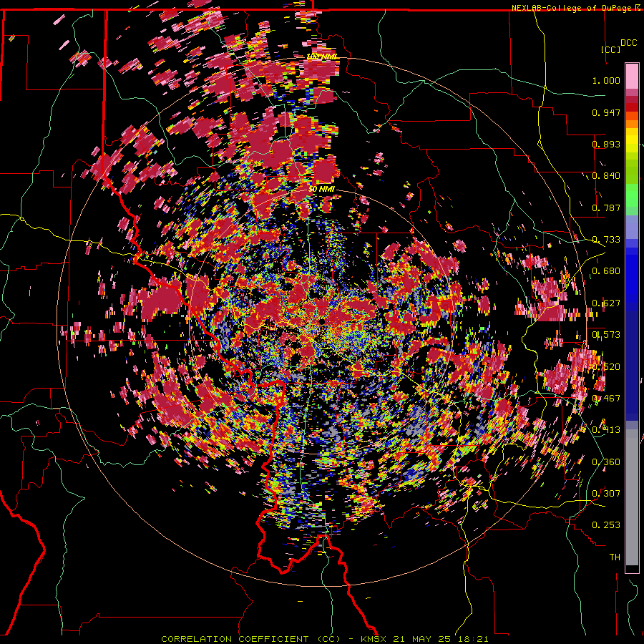Pick the yellow color bar segment
This screenshot has height=644, width=644.
click(x=632, y=140)
